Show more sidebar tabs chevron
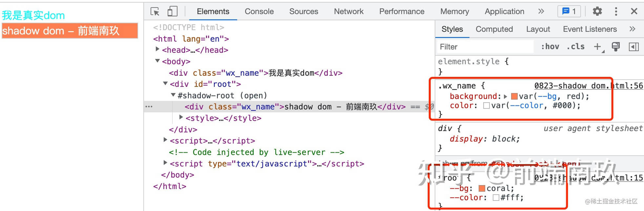This screenshot has height=211, width=644. 632,29
